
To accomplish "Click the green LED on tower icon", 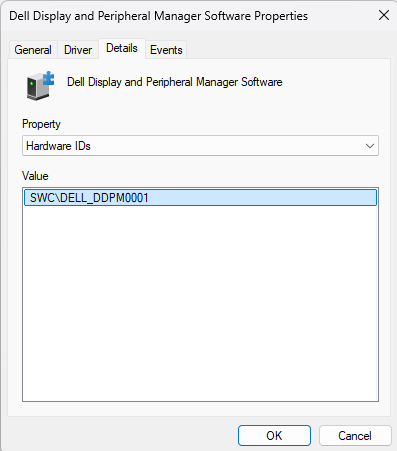I will pos(32,83).
